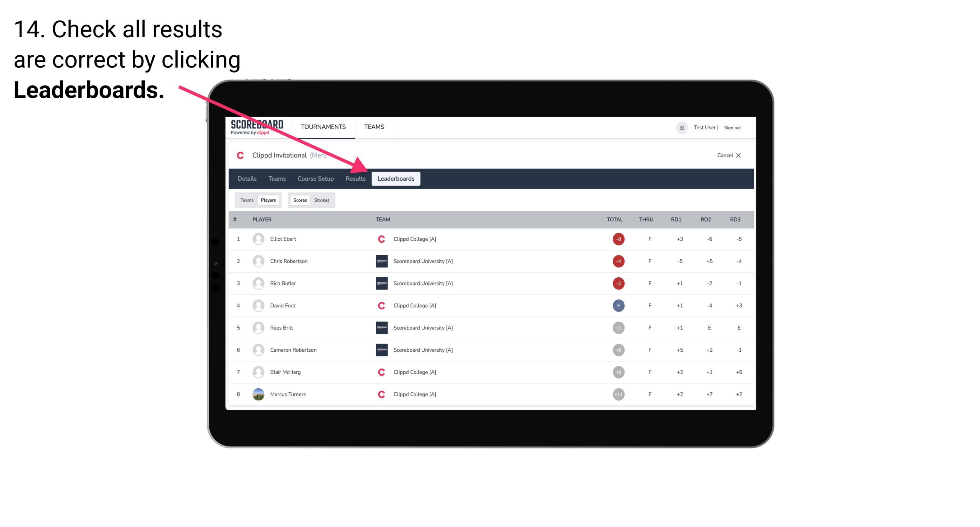Click the Leaderboards tab

396,178
